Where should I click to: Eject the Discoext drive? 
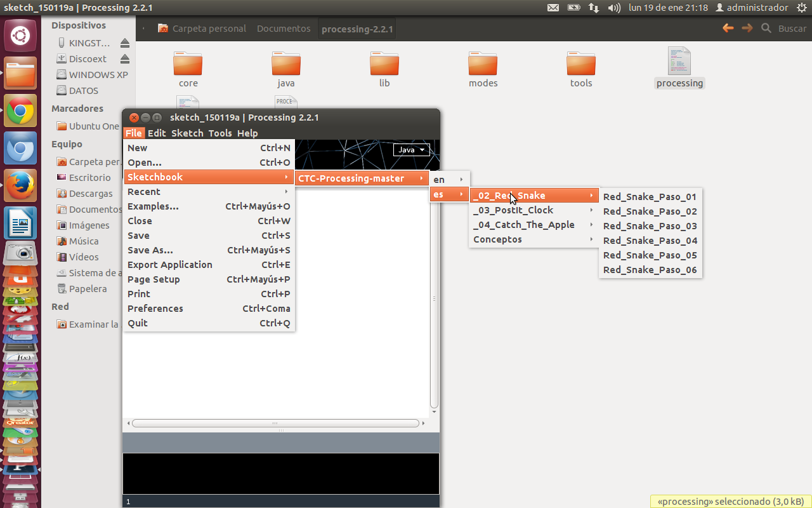[124, 59]
